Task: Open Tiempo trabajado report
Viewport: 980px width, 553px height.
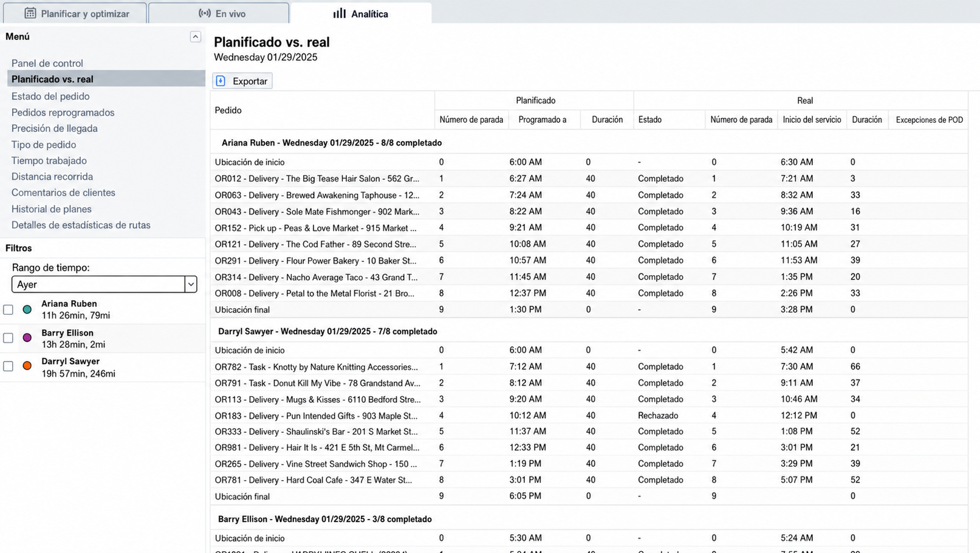Action: (x=49, y=160)
